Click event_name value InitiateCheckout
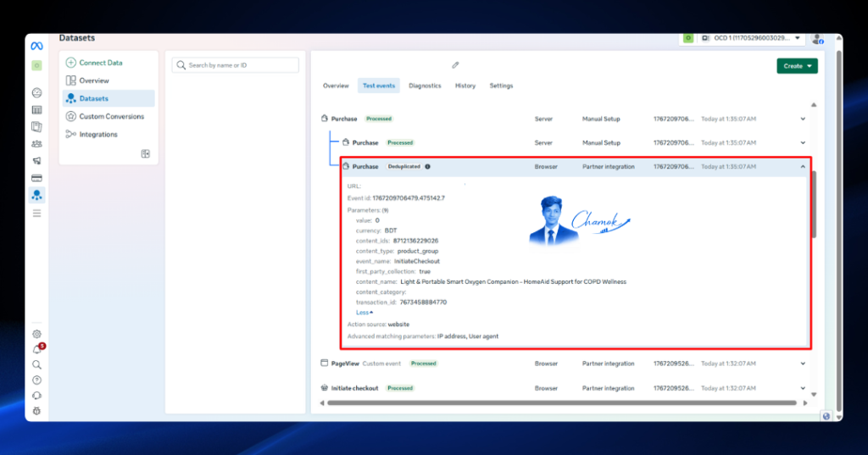868x455 pixels. click(417, 261)
